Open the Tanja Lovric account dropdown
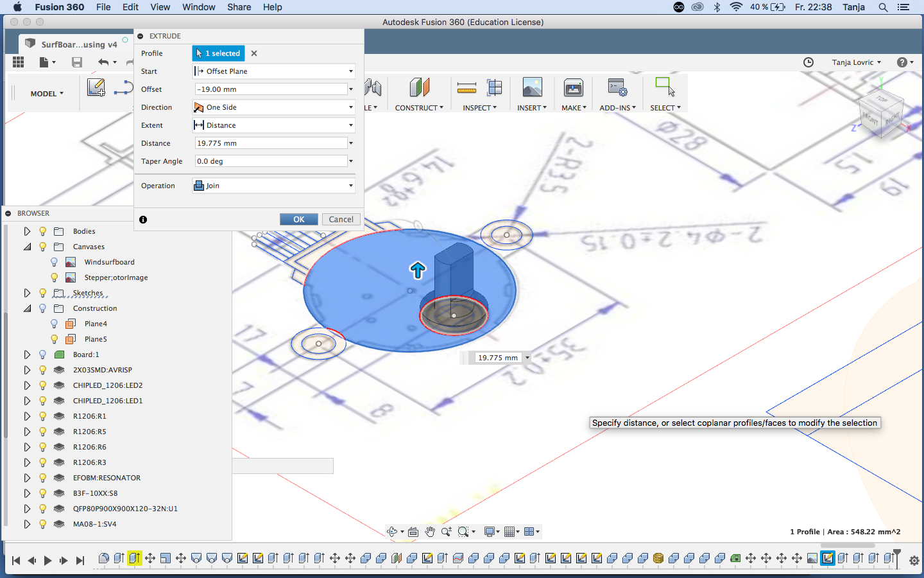 pyautogui.click(x=857, y=62)
